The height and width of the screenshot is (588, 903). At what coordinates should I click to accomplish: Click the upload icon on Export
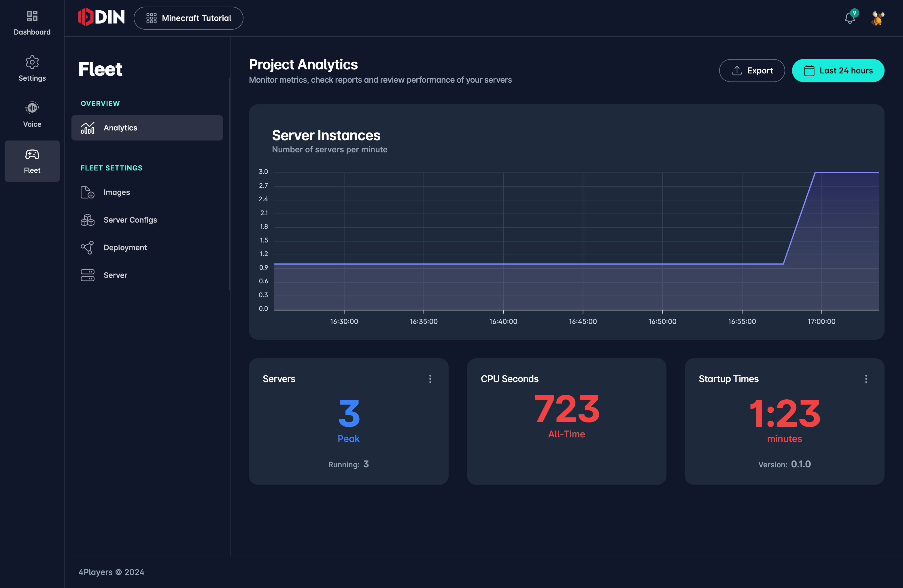pyautogui.click(x=737, y=71)
